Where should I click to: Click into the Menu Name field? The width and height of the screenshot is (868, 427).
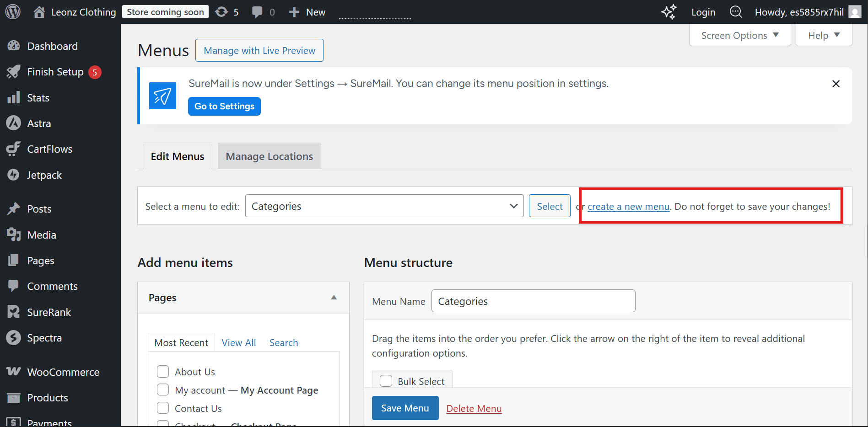[533, 301]
